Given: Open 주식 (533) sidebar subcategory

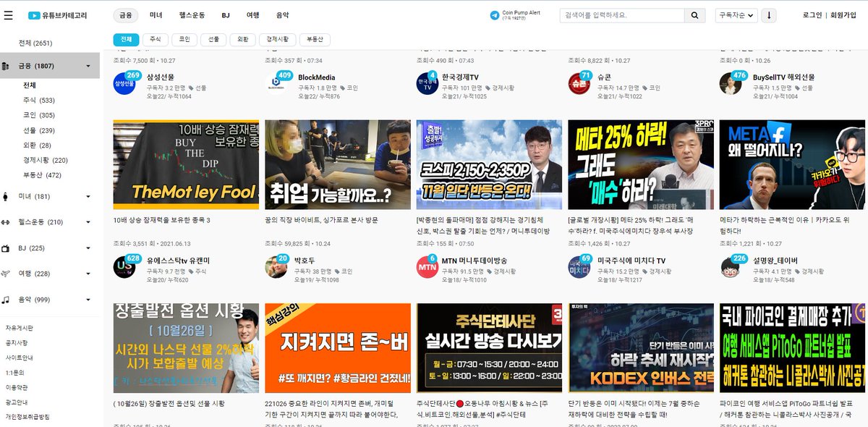Looking at the screenshot, I should (x=39, y=100).
